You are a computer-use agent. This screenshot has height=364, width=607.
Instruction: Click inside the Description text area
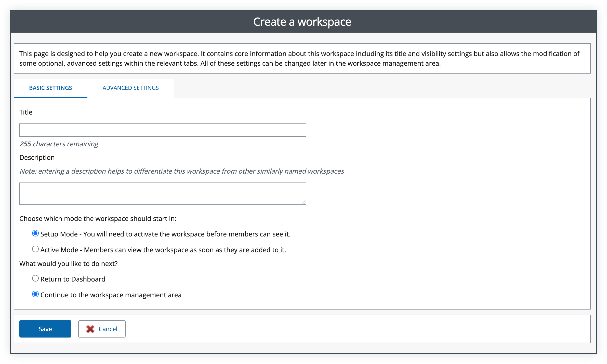pos(163,193)
